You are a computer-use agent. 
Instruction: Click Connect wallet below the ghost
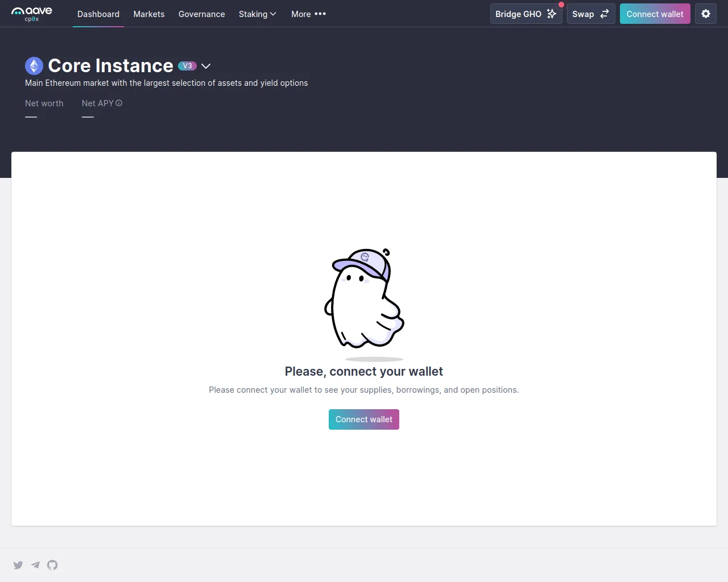pos(364,419)
